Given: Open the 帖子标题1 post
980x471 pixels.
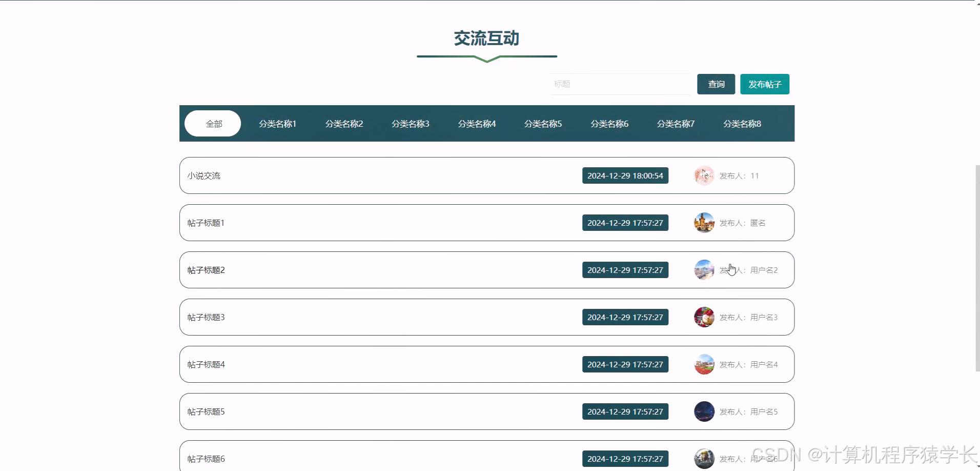Looking at the screenshot, I should click(487, 223).
